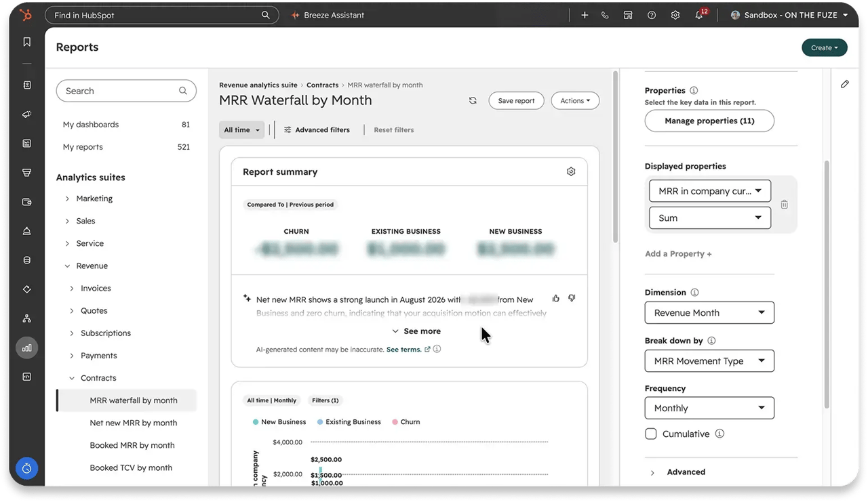
Task: Give thumbs down to the AI summary
Action: tap(572, 298)
